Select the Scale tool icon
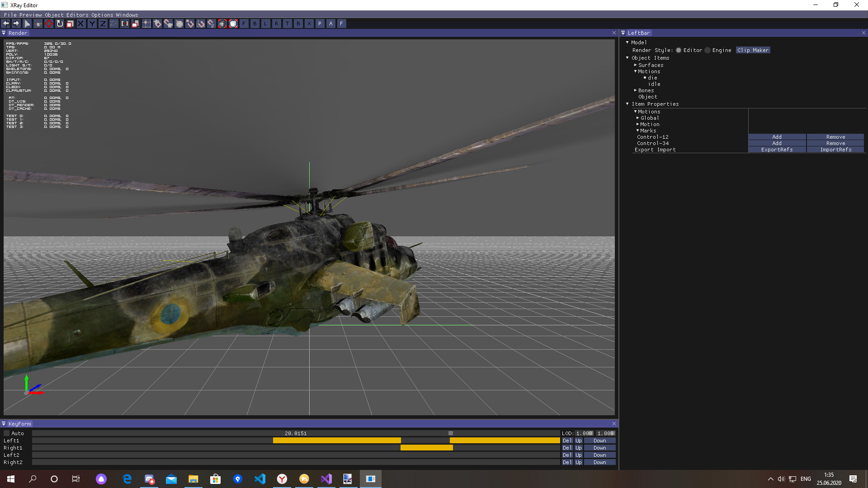Viewport: 868px width, 488px height. 70,23
